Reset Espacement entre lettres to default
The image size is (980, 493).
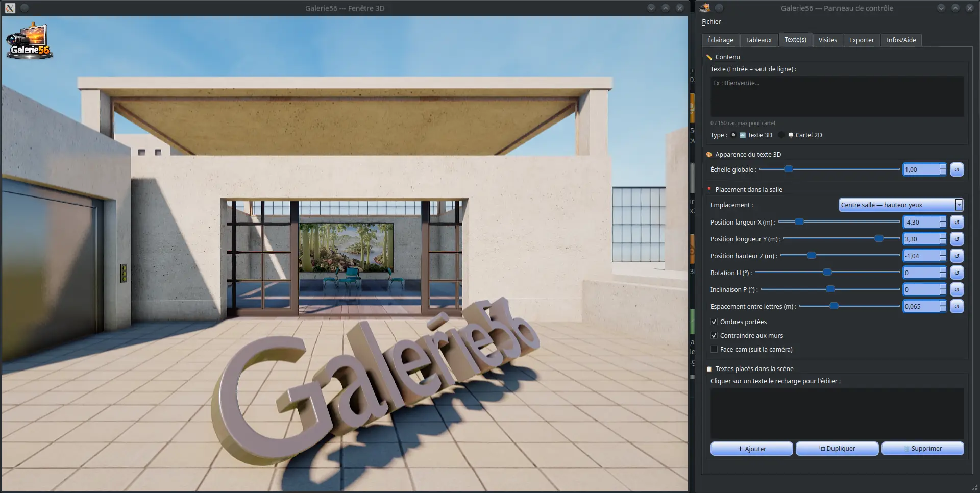[957, 306]
